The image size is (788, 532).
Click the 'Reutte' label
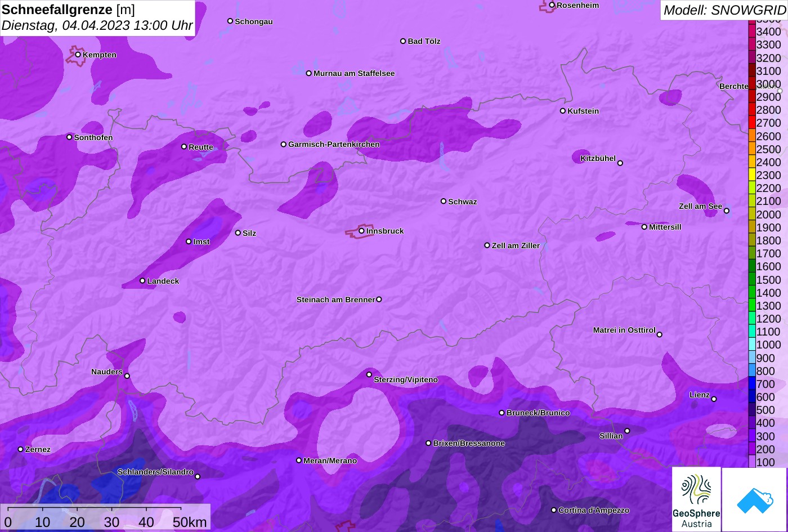pyautogui.click(x=201, y=147)
